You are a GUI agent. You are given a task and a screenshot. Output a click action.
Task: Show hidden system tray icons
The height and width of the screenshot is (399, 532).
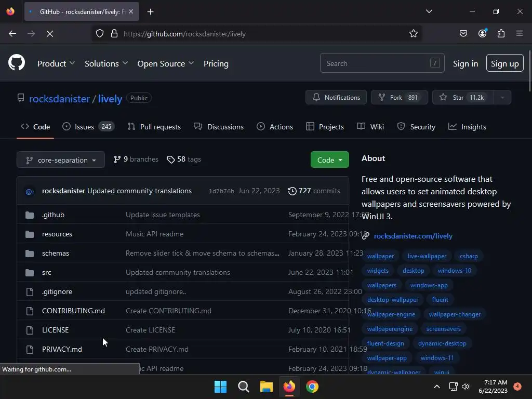point(437,387)
